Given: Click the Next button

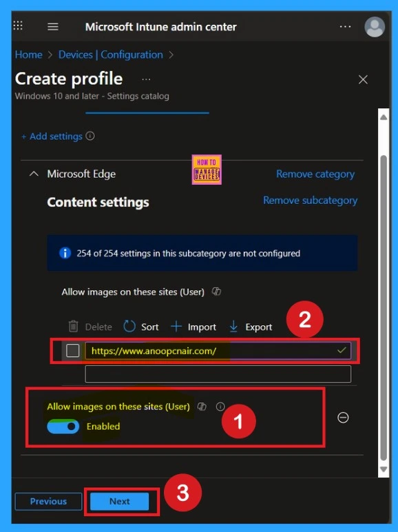Looking at the screenshot, I should [119, 501].
